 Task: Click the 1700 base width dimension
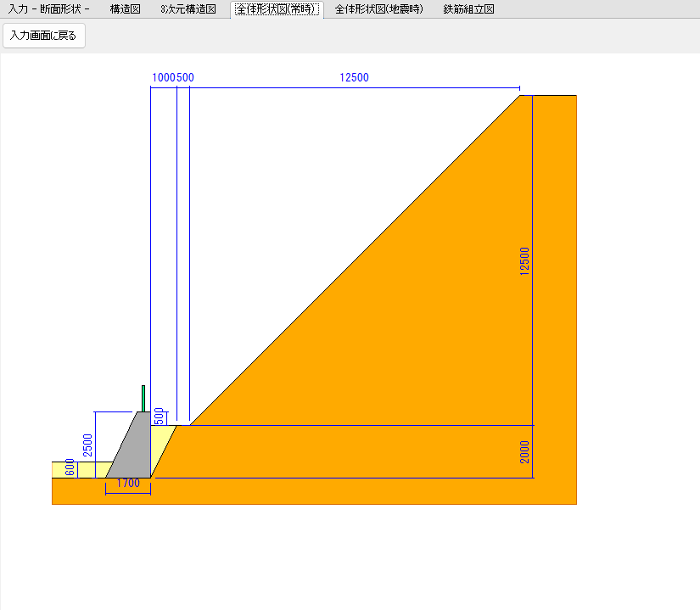pos(128,484)
